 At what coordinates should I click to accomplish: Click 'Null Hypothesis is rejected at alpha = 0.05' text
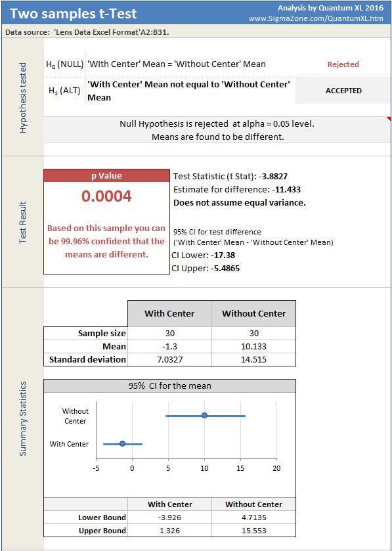pos(217,123)
